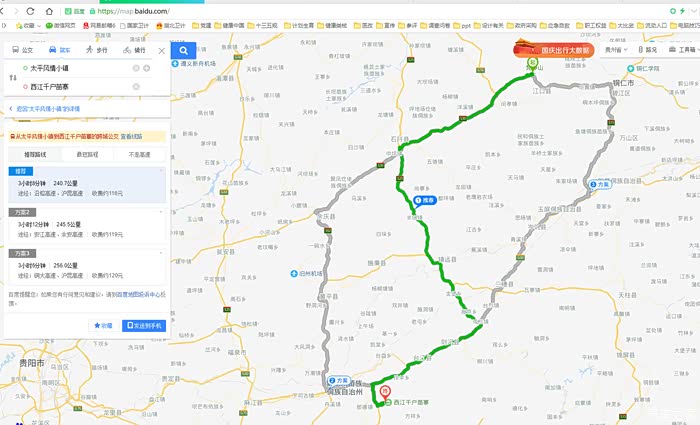Click the 收藏 favorite button

[x=103, y=325]
